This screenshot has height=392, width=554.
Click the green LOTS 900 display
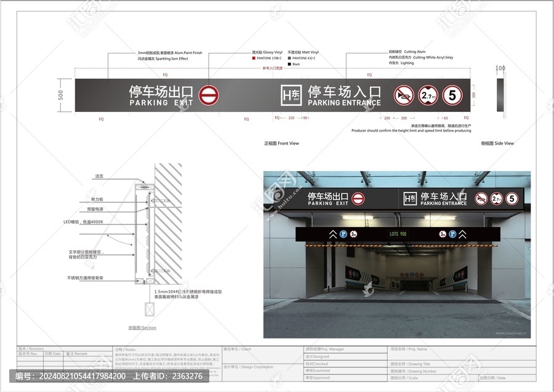[398, 234]
